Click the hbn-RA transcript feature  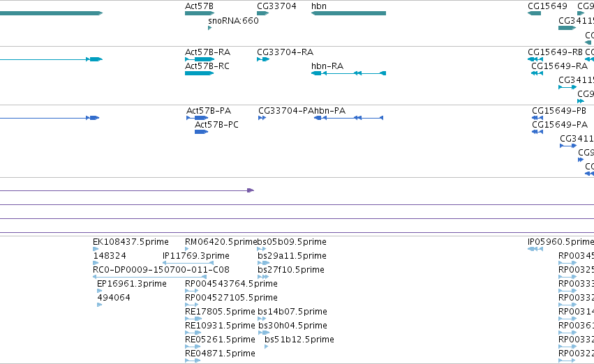pyautogui.click(x=348, y=73)
